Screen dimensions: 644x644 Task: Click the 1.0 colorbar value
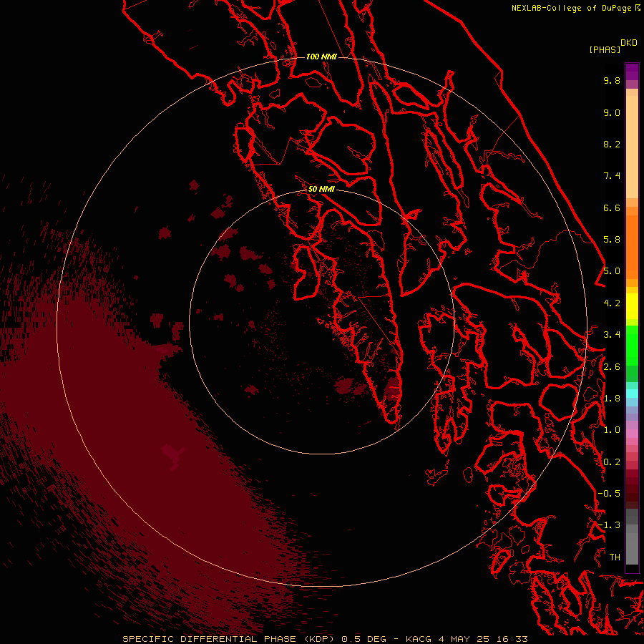tap(612, 430)
